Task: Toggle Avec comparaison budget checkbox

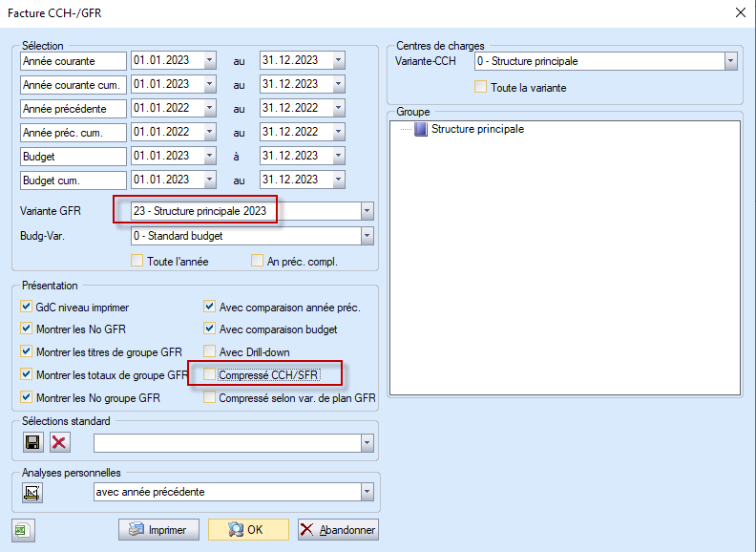Action: tap(210, 329)
